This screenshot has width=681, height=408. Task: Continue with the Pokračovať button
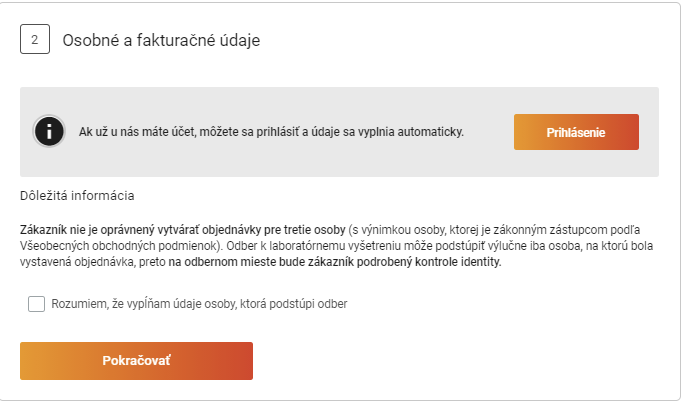click(x=136, y=361)
